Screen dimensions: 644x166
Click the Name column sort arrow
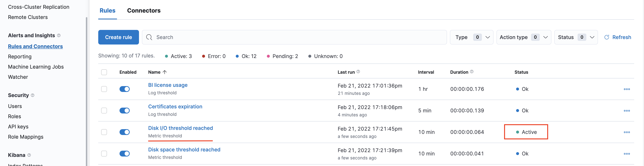coord(164,72)
